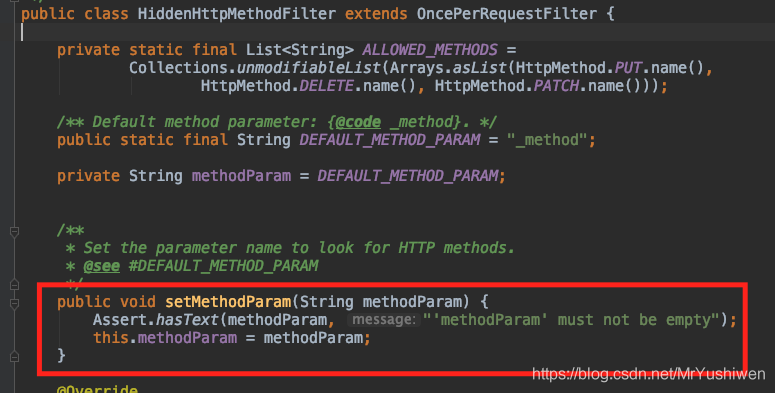
Task: Click the fold marker at the Javadoc's closing line
Action: coord(14,284)
